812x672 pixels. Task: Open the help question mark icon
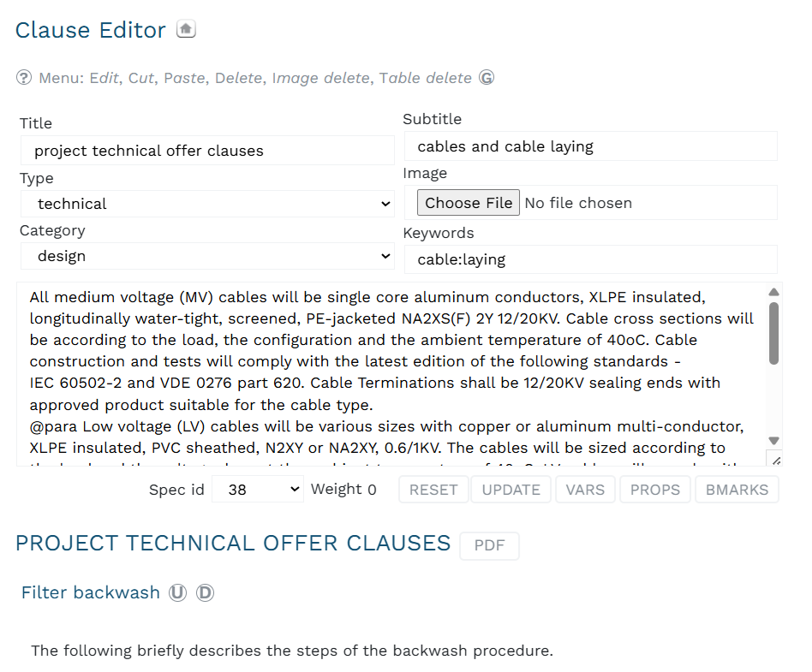pos(24,78)
